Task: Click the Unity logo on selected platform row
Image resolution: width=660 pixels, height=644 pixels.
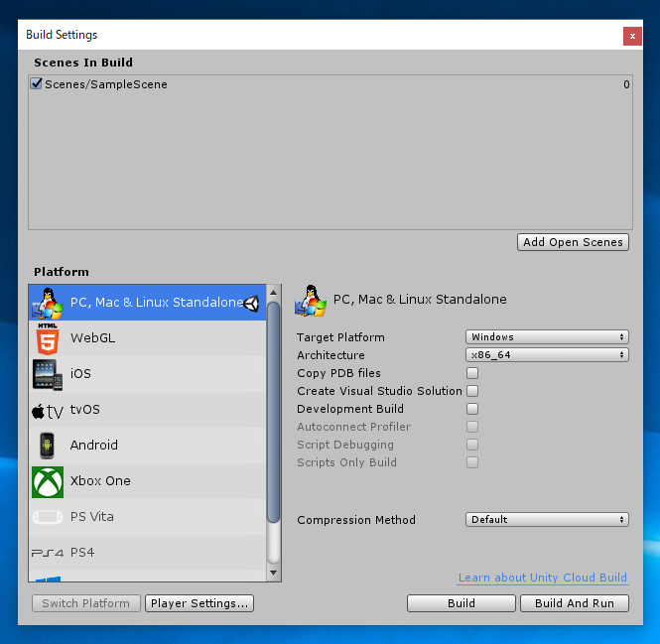Action: (x=252, y=303)
